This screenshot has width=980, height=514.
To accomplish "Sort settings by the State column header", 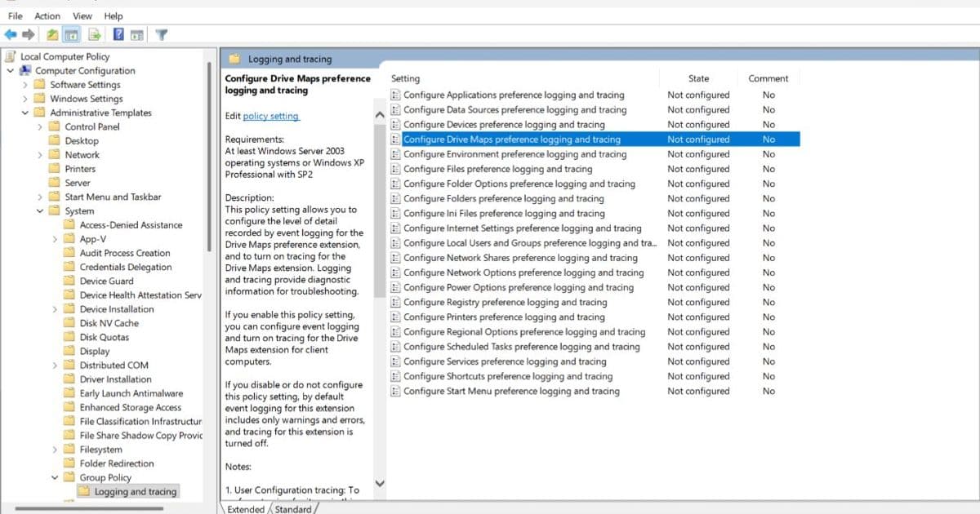I will [698, 78].
